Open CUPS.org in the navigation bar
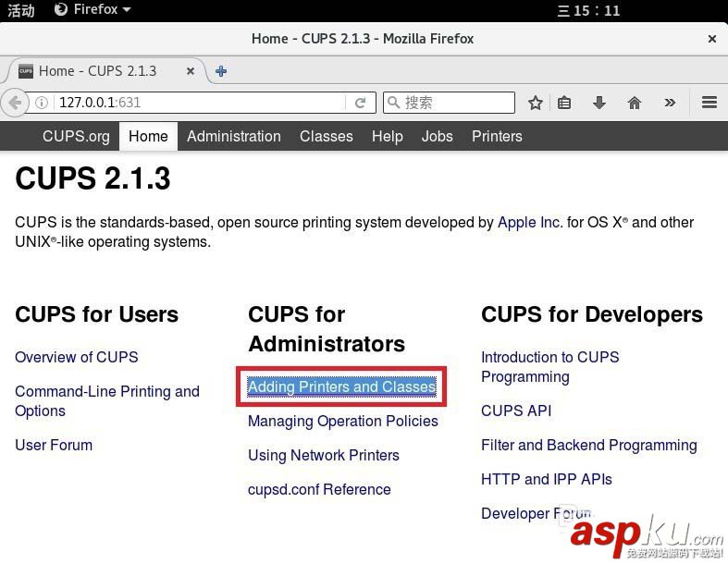Viewport: 728px width, 564px height. click(x=76, y=137)
